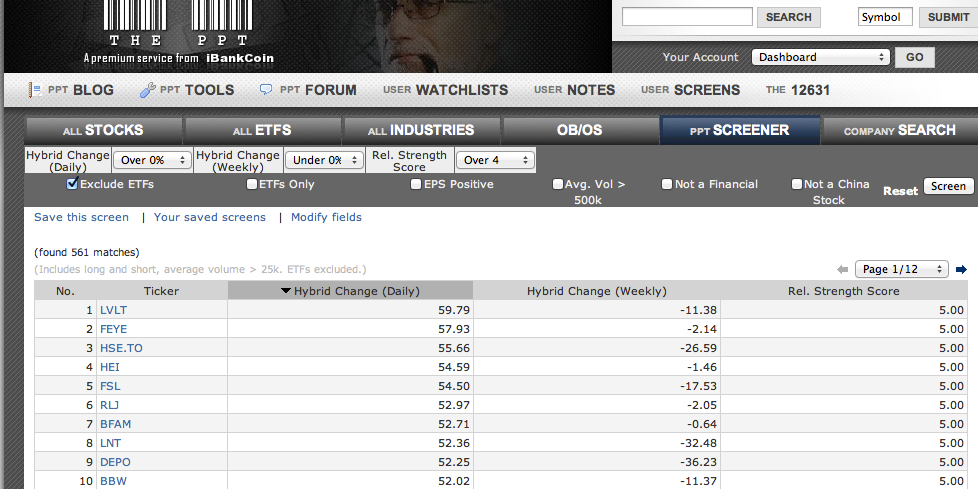Screen dimensions: 978x489
Task: Open the BBW ticker link
Action: coord(114,481)
